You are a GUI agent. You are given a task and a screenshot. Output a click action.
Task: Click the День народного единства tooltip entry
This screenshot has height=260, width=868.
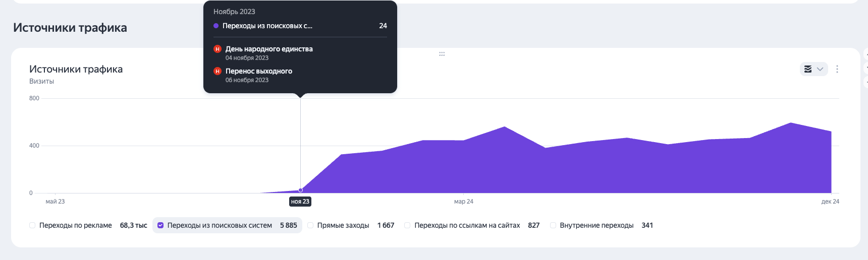(x=269, y=49)
